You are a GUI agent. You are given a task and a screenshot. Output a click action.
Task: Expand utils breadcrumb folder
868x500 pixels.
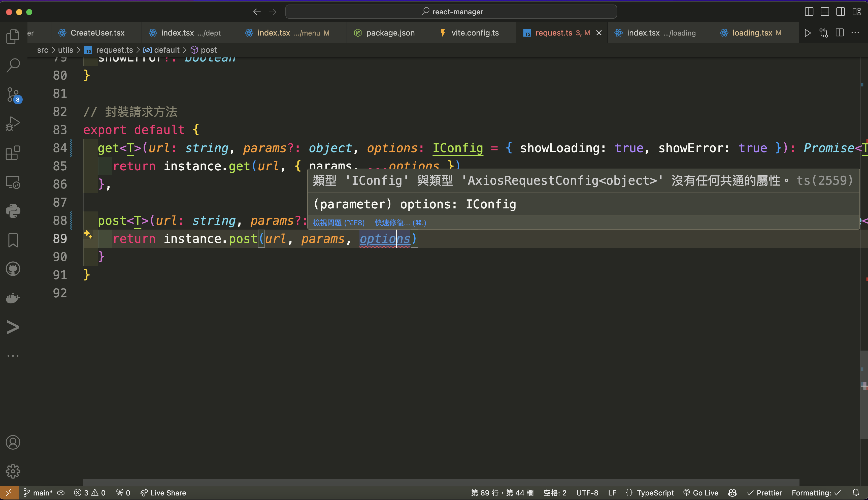(65, 50)
